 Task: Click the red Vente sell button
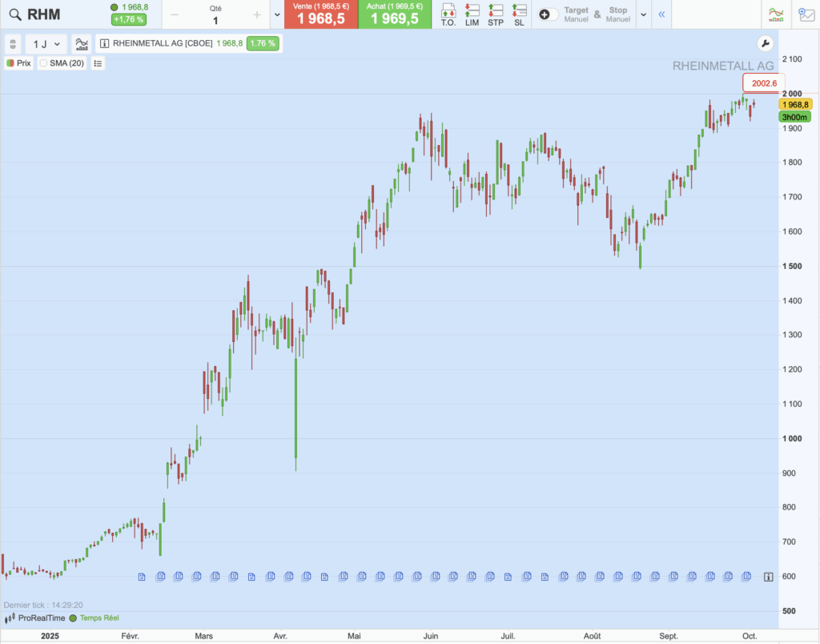[x=320, y=14]
